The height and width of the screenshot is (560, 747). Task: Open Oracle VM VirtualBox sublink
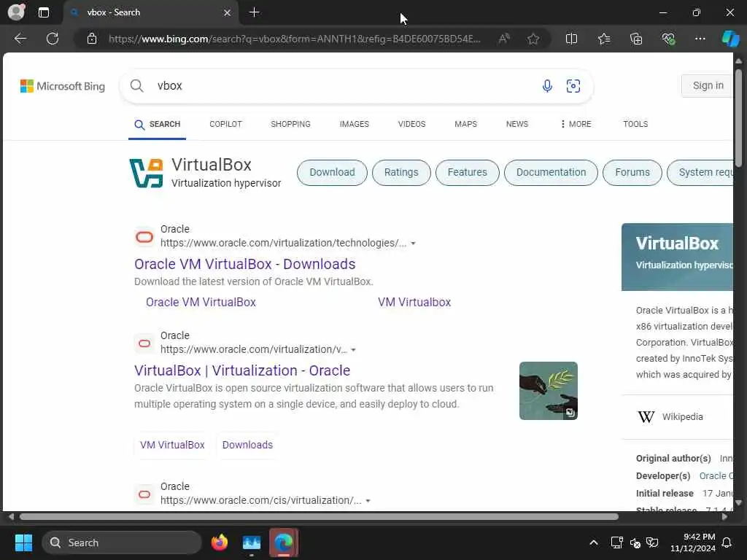click(x=201, y=303)
